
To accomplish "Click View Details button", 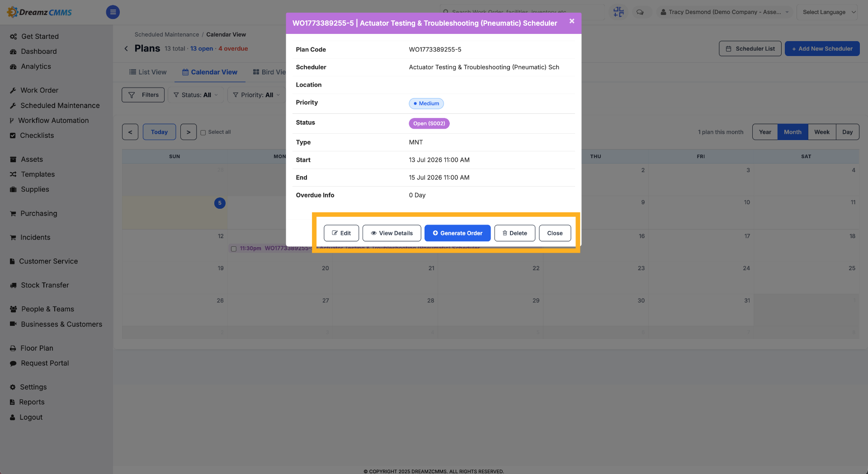I will [x=392, y=233].
